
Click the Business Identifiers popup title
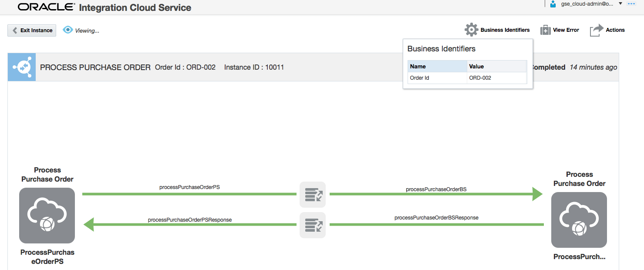[442, 49]
